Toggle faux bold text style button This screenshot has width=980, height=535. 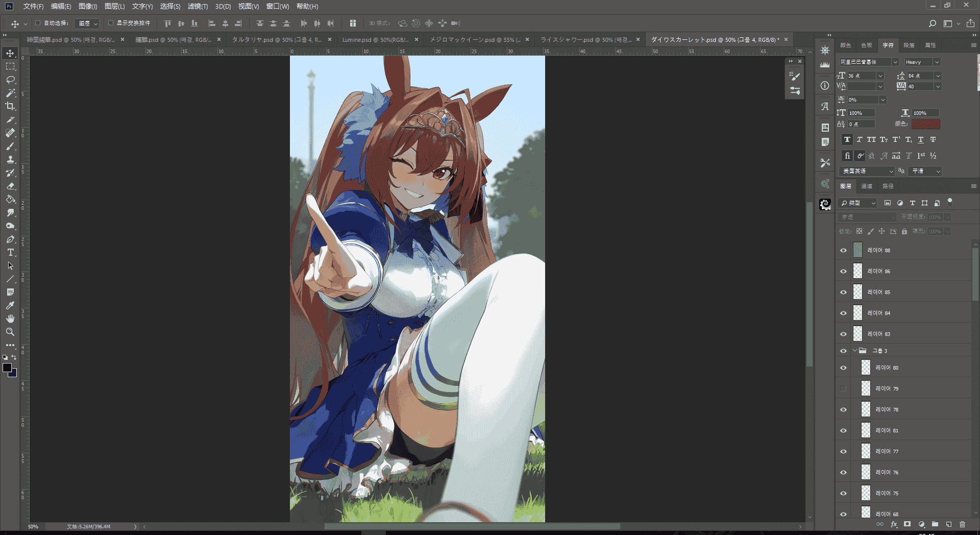(x=847, y=139)
